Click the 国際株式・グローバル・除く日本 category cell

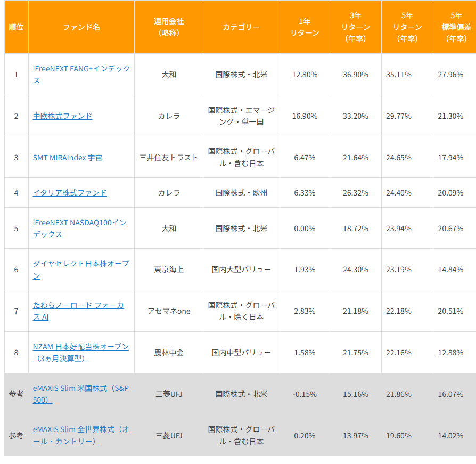(x=241, y=311)
